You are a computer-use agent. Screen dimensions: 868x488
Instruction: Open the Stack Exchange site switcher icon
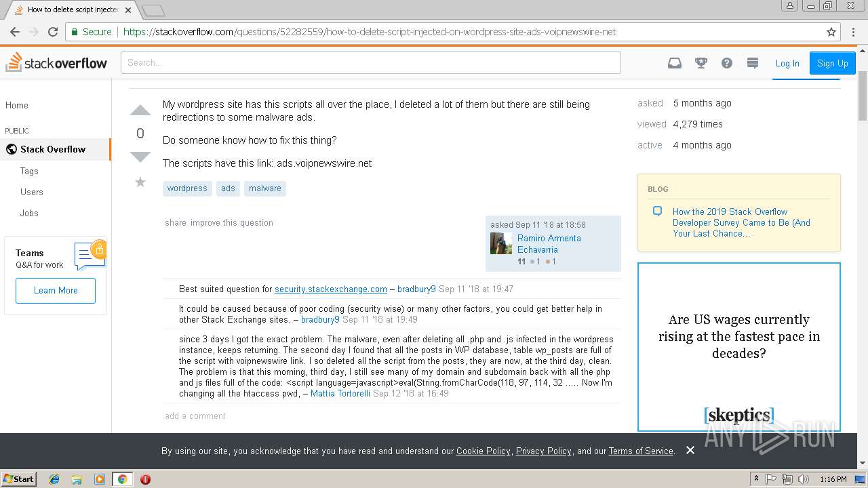[x=753, y=63]
